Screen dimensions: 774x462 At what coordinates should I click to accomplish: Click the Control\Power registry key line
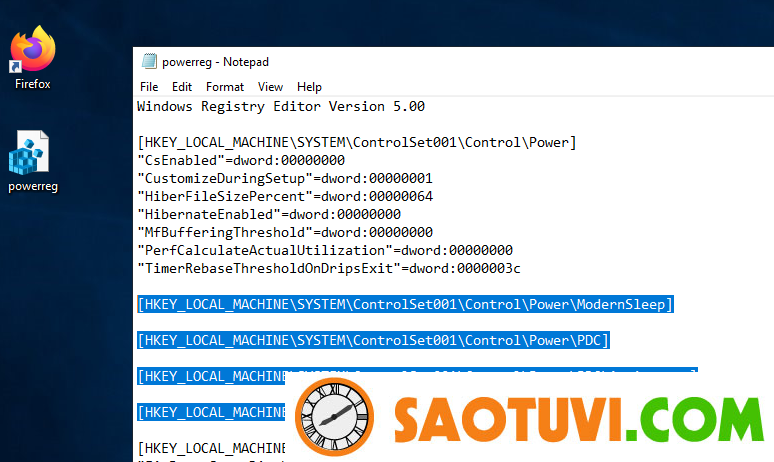(356, 142)
